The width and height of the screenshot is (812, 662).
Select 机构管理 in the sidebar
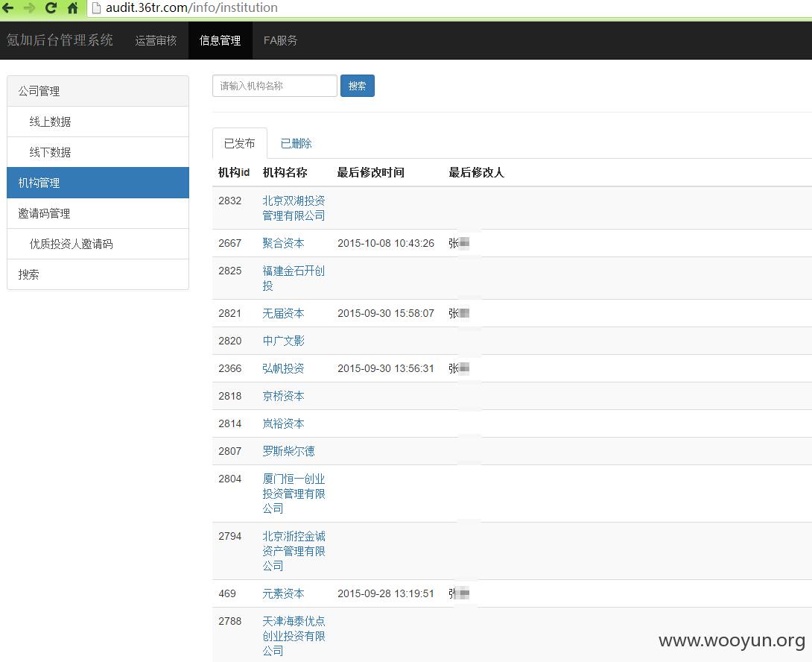[98, 183]
